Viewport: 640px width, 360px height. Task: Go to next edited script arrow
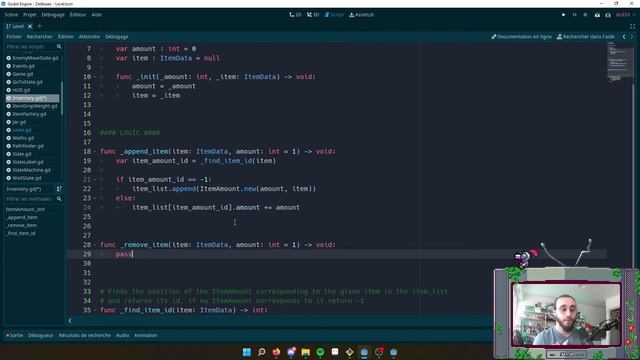(x=632, y=37)
